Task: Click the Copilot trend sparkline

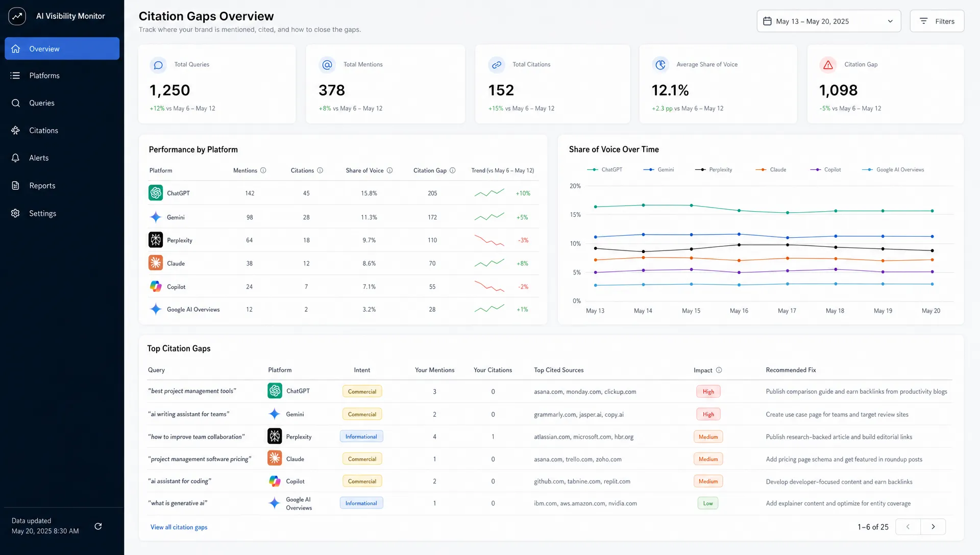Action: click(x=489, y=286)
